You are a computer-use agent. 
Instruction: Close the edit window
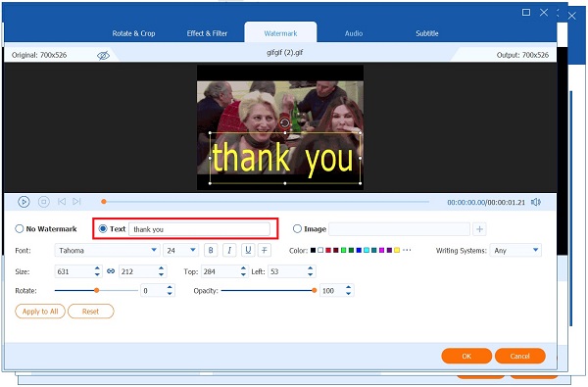point(544,13)
